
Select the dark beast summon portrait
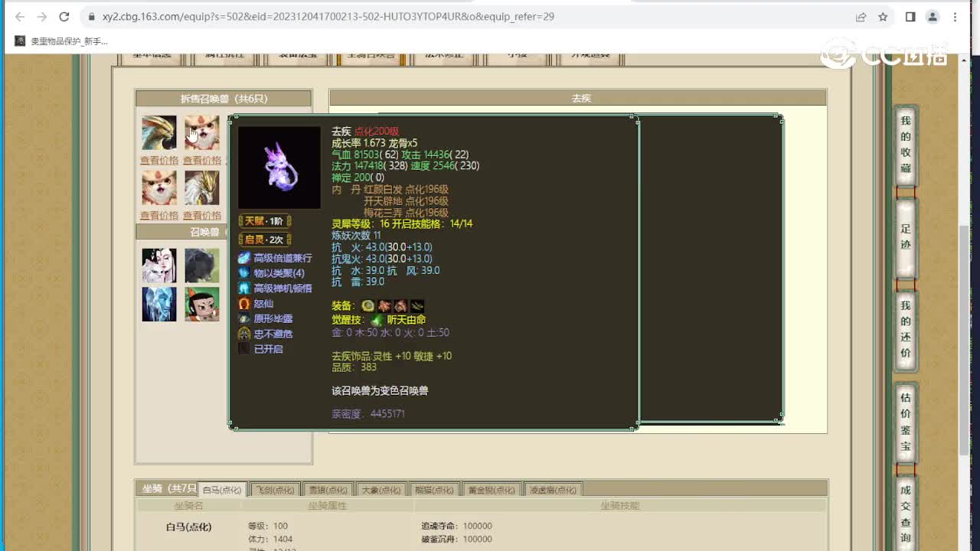(202, 266)
